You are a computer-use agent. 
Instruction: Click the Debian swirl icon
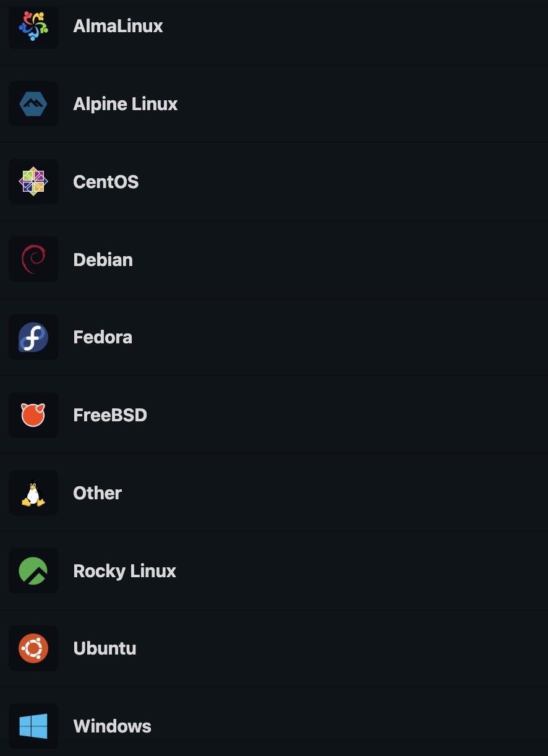(33, 260)
